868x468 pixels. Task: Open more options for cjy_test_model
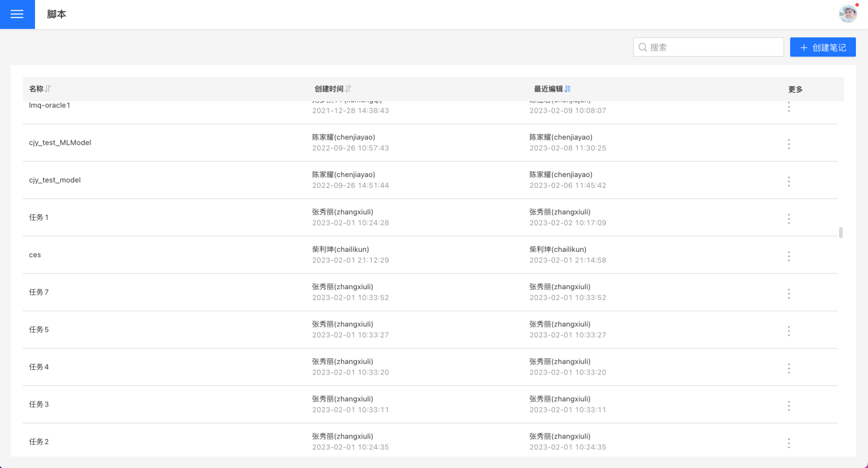click(788, 181)
